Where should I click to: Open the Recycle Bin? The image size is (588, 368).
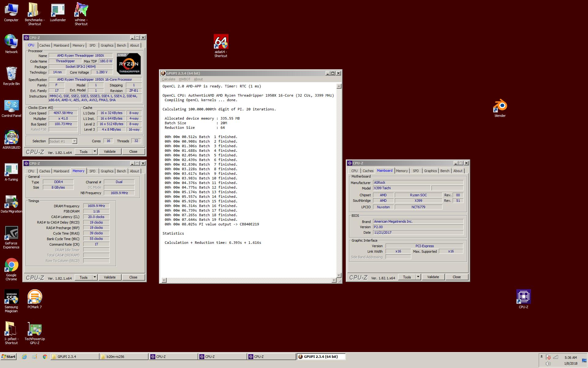(x=11, y=76)
